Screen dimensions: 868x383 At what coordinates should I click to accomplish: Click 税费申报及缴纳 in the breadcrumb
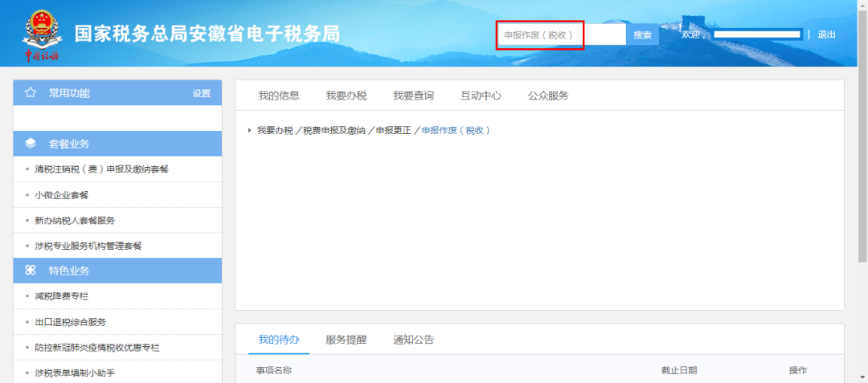[x=334, y=130]
